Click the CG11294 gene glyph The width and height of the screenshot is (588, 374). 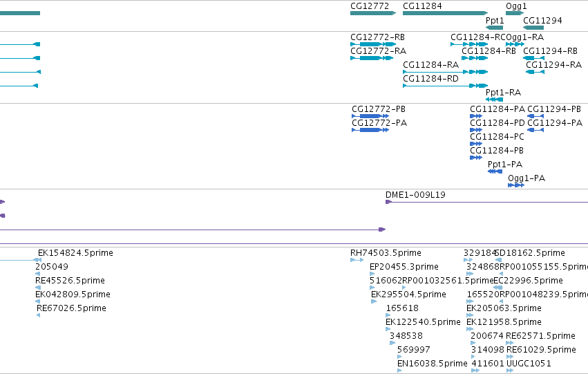[x=533, y=28]
